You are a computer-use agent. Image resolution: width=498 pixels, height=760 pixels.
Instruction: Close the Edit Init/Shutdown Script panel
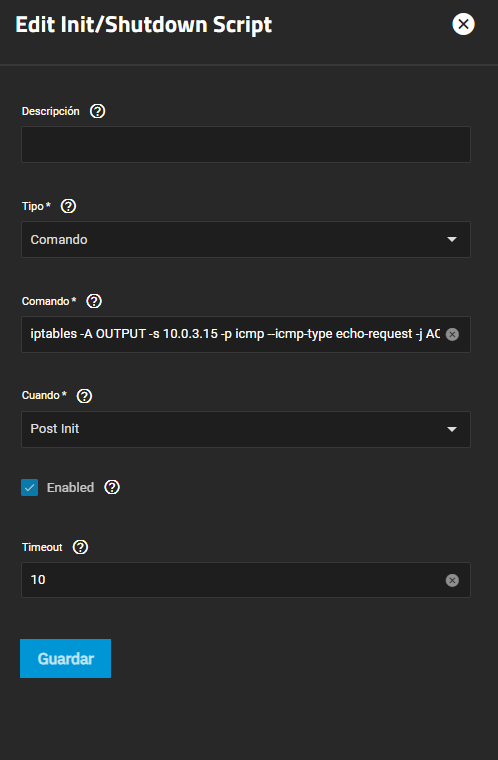pyautogui.click(x=463, y=24)
